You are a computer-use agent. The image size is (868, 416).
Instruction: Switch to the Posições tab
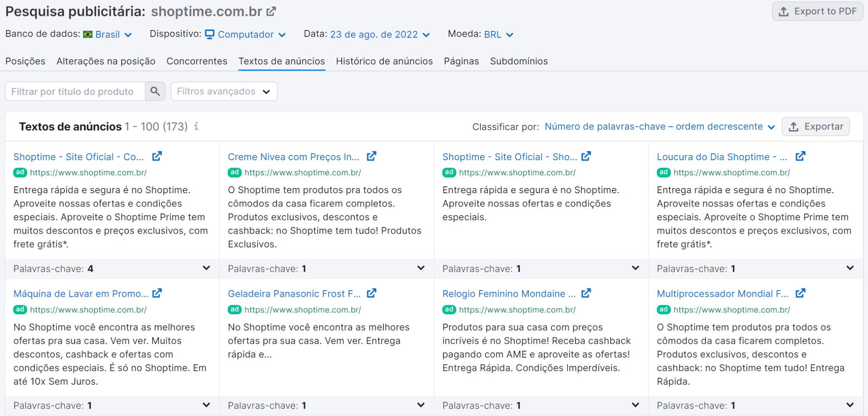point(25,61)
